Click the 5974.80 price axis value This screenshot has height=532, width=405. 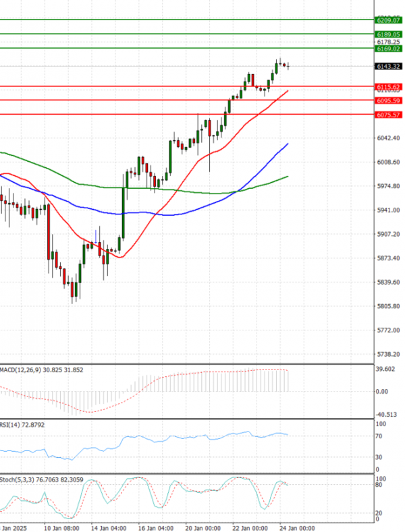[388, 186]
